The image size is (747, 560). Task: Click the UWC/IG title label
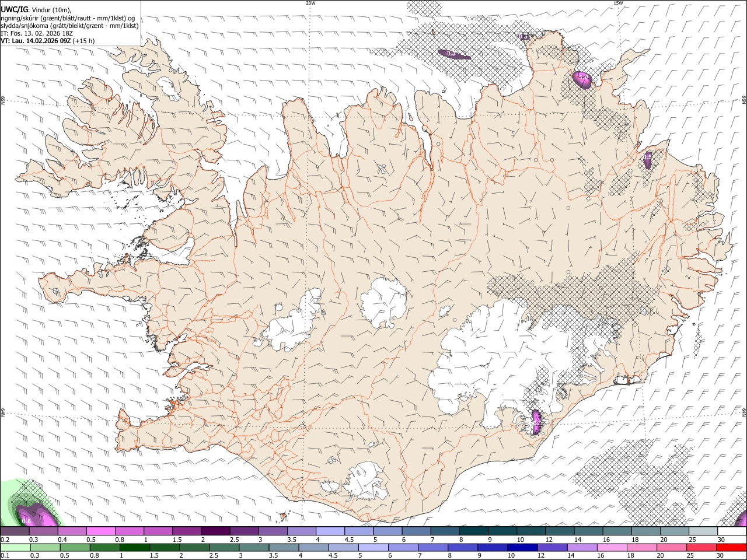click(x=15, y=9)
